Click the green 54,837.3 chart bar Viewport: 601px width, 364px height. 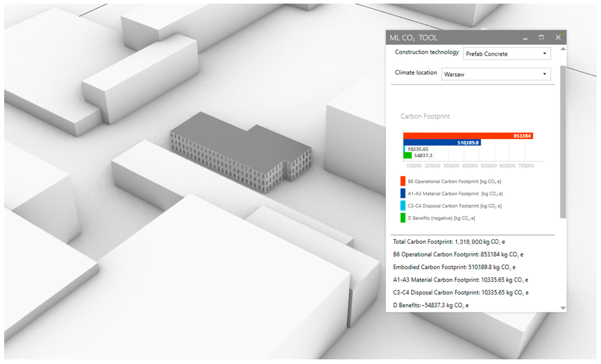(x=407, y=155)
